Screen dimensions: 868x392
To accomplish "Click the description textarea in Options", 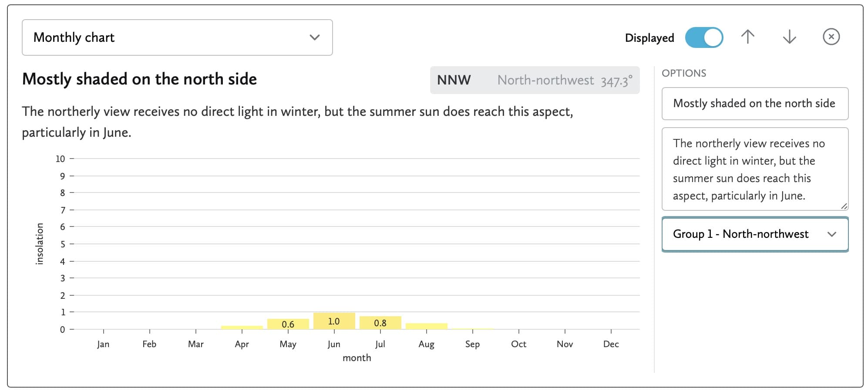I will point(755,169).
